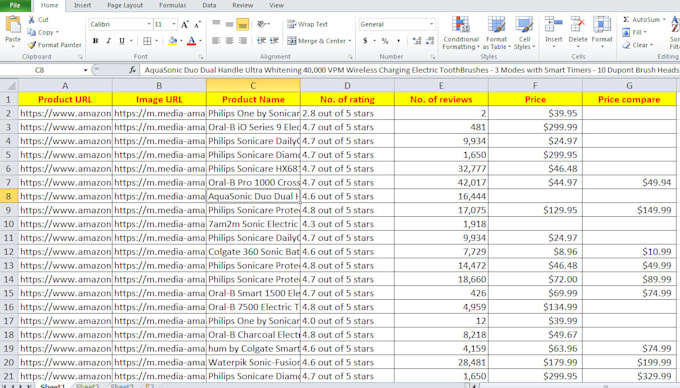Open the font size dropdown

click(174, 24)
